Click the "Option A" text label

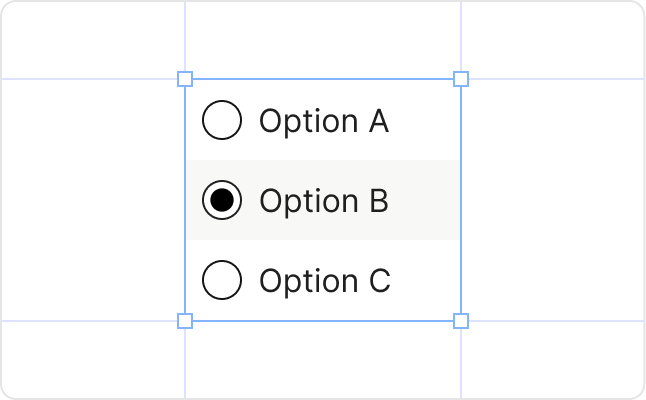pyautogui.click(x=323, y=121)
